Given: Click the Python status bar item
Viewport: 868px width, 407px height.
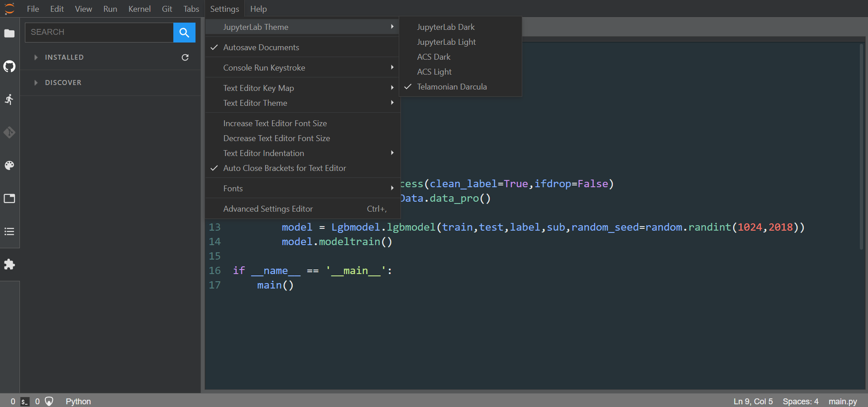Looking at the screenshot, I should click(78, 402).
